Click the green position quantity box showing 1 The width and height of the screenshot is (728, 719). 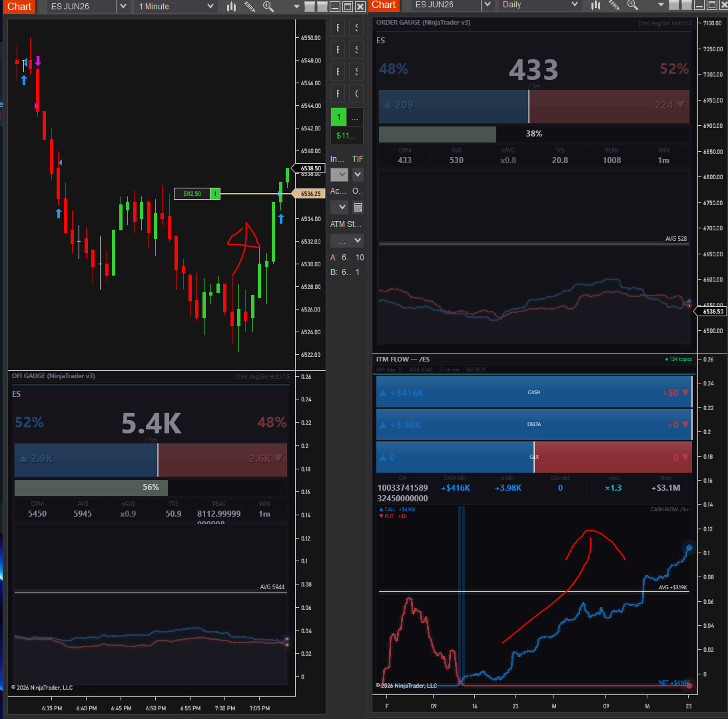338,117
